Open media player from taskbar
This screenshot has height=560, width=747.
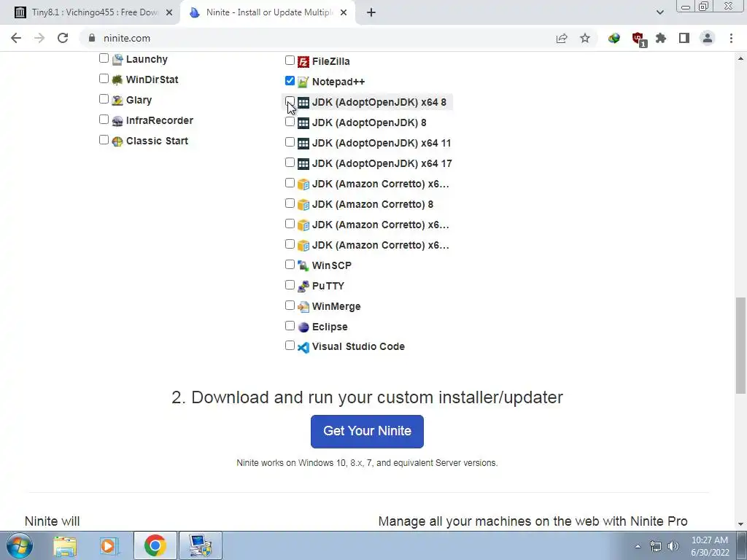coord(108,545)
